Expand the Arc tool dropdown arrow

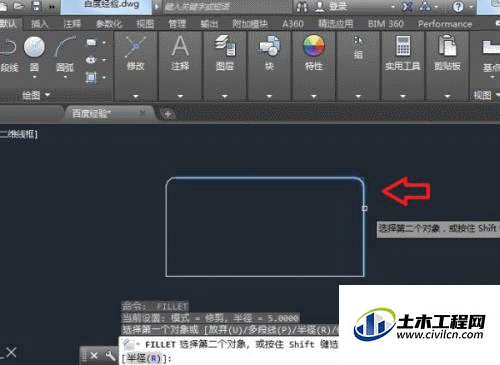click(65, 77)
